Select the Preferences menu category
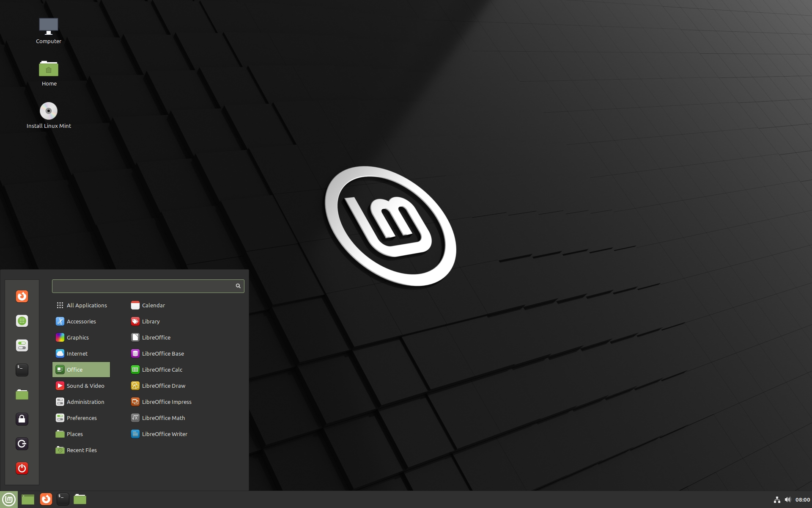This screenshot has width=812, height=508. point(81,417)
